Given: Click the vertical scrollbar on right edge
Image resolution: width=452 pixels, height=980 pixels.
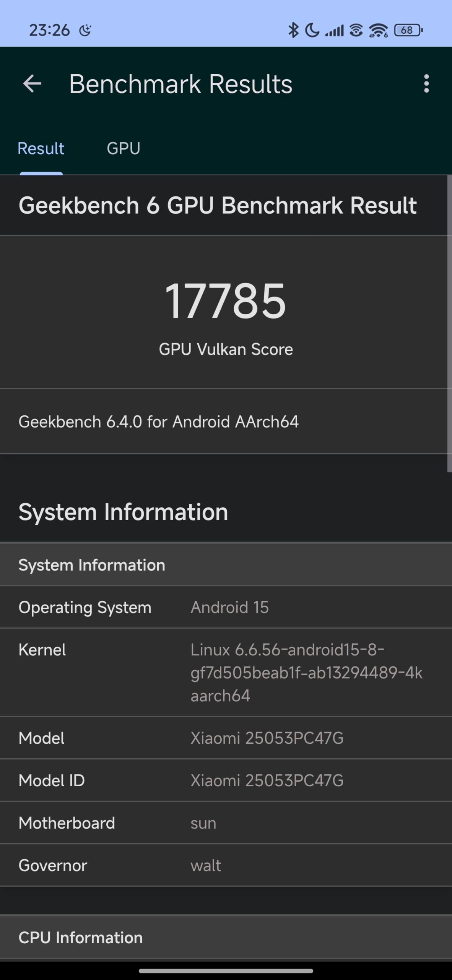Looking at the screenshot, I should click(449, 324).
